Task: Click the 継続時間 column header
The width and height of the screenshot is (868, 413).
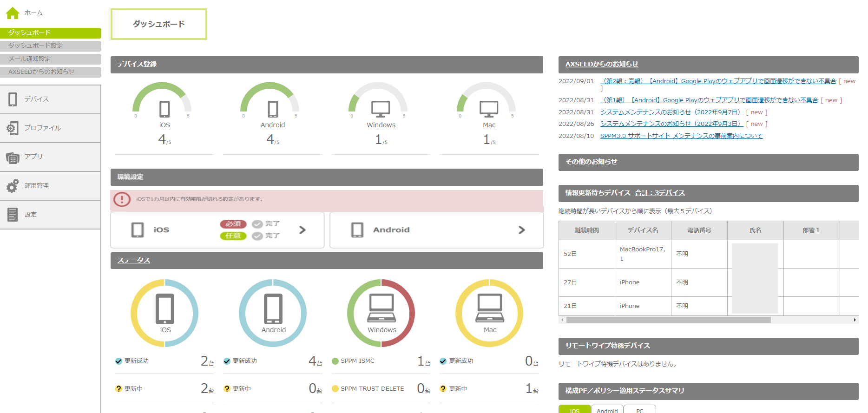Action: tap(587, 230)
